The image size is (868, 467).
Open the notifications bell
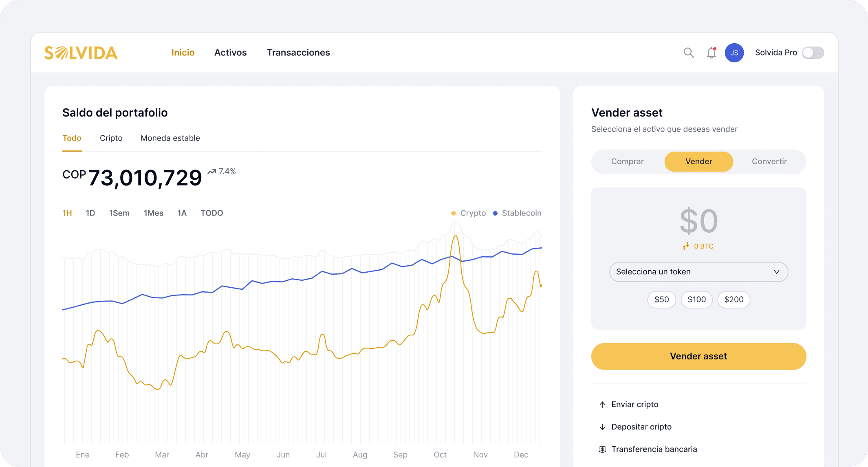click(711, 53)
